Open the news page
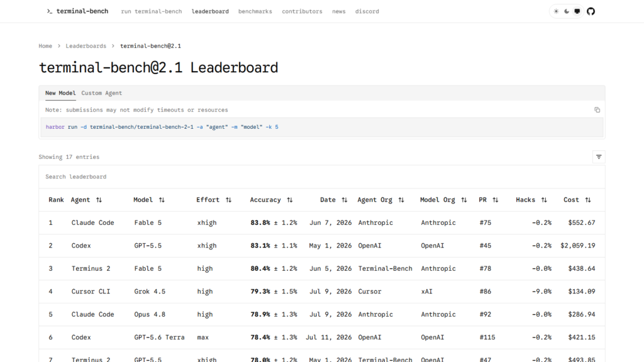Viewport: 644px width, 362px height. click(339, 11)
